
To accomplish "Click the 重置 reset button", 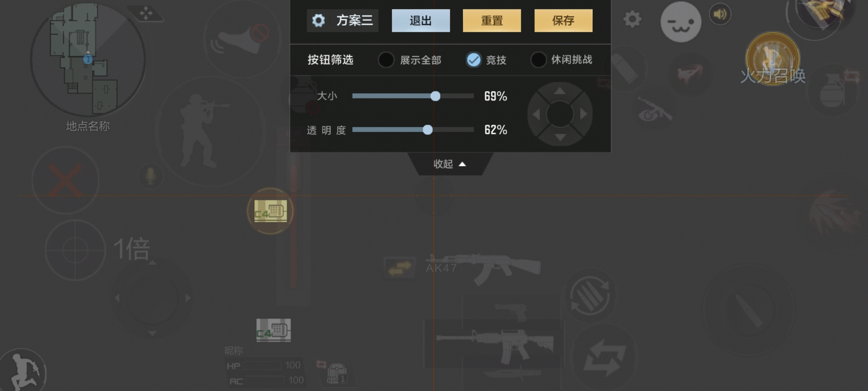I will [x=492, y=21].
